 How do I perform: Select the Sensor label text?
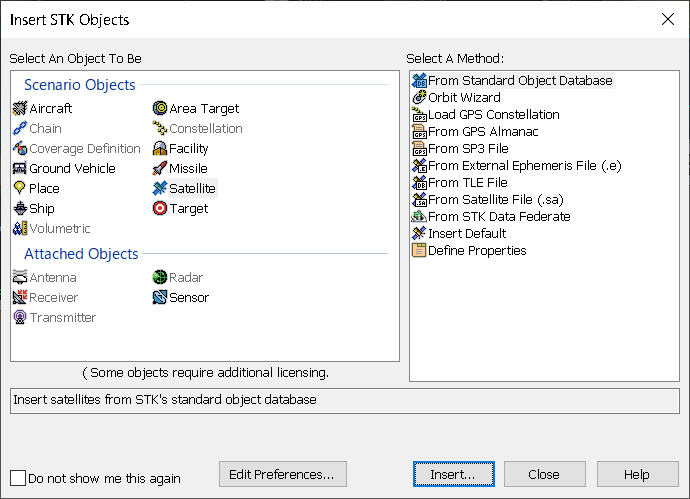[189, 297]
